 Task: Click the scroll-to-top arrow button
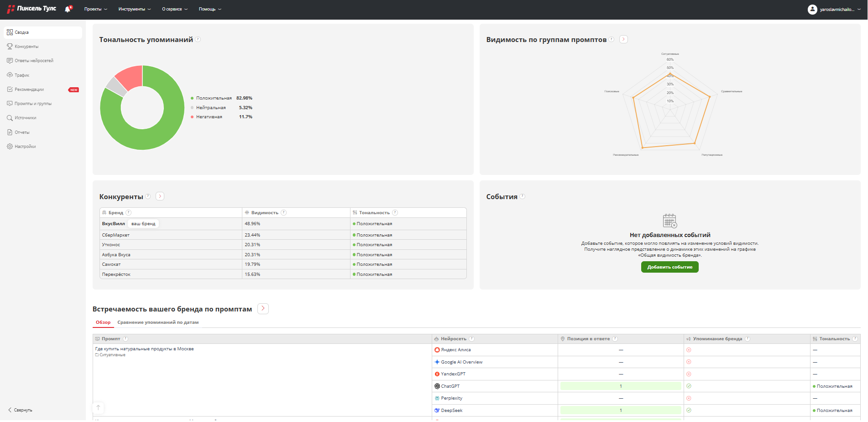click(98, 407)
